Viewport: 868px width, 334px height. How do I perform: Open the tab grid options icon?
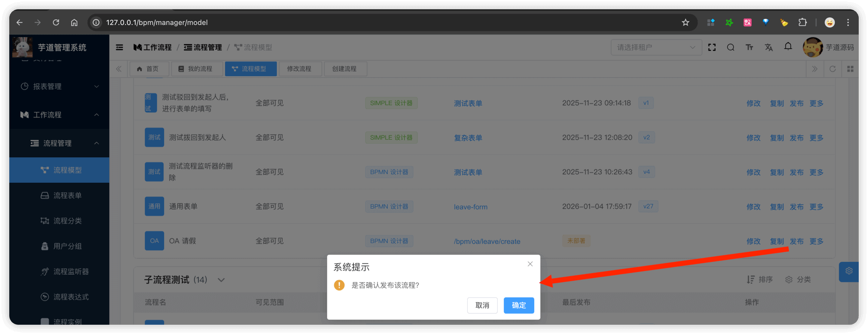click(850, 69)
